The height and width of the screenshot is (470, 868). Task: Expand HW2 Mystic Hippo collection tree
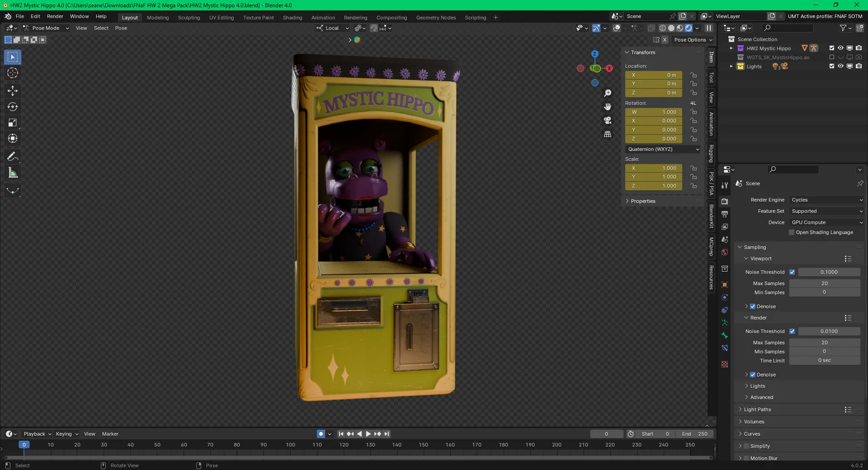tap(731, 48)
